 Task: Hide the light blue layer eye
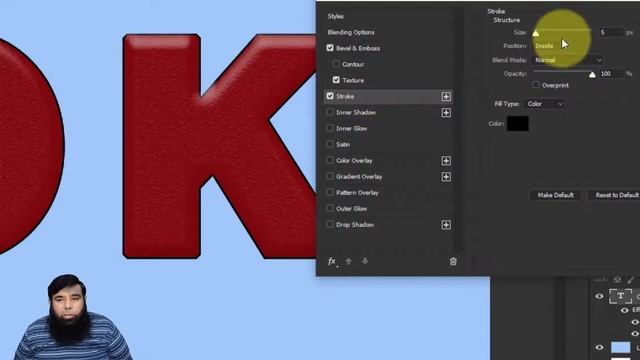coord(599,347)
